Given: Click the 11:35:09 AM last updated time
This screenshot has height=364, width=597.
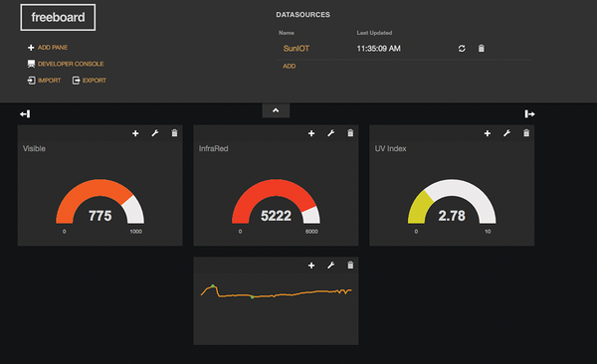Looking at the screenshot, I should [378, 49].
